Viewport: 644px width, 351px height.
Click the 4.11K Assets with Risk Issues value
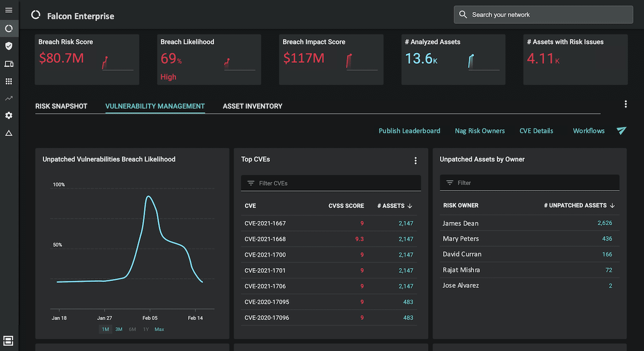point(543,58)
